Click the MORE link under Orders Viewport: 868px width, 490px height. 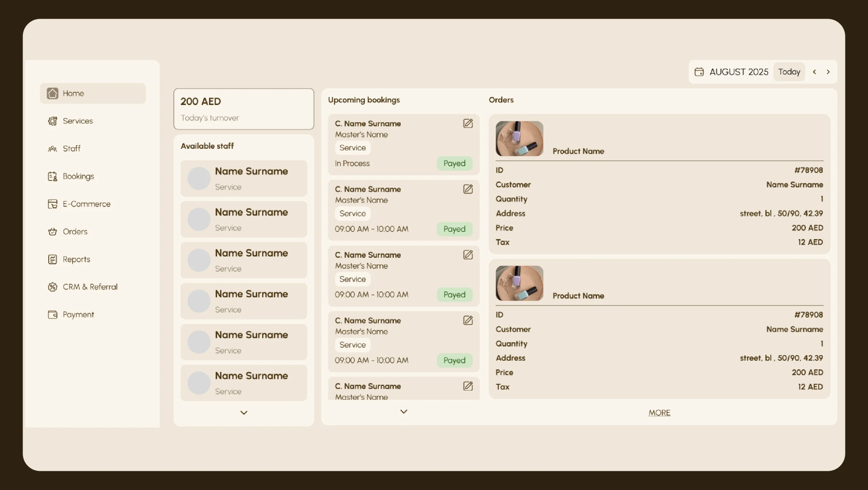(x=659, y=413)
